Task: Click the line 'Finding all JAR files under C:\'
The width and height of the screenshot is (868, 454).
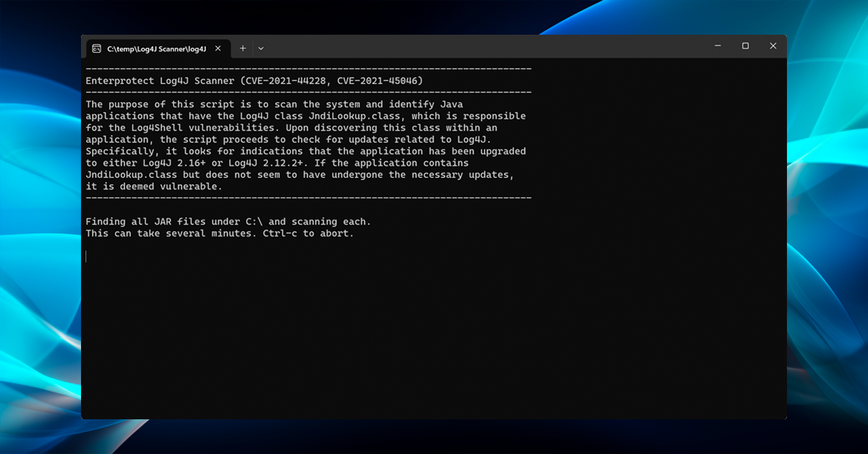Action: (229, 222)
